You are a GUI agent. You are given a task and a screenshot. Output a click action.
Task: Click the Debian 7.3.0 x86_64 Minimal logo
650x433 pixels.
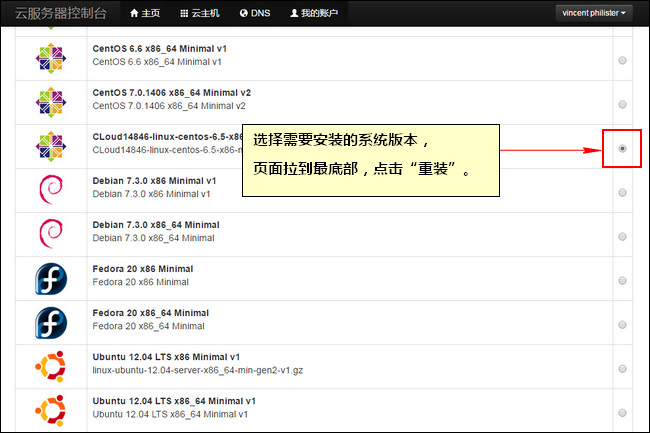[51, 234]
